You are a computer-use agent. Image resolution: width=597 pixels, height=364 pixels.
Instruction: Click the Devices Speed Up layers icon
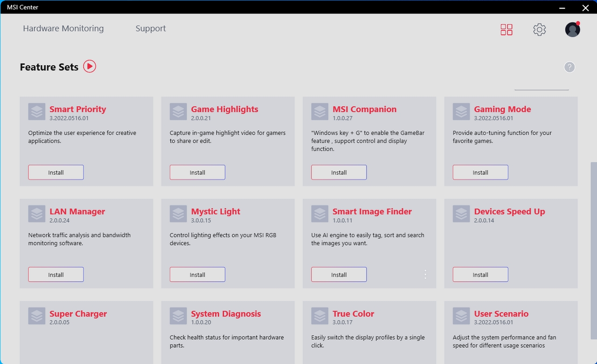(x=461, y=214)
